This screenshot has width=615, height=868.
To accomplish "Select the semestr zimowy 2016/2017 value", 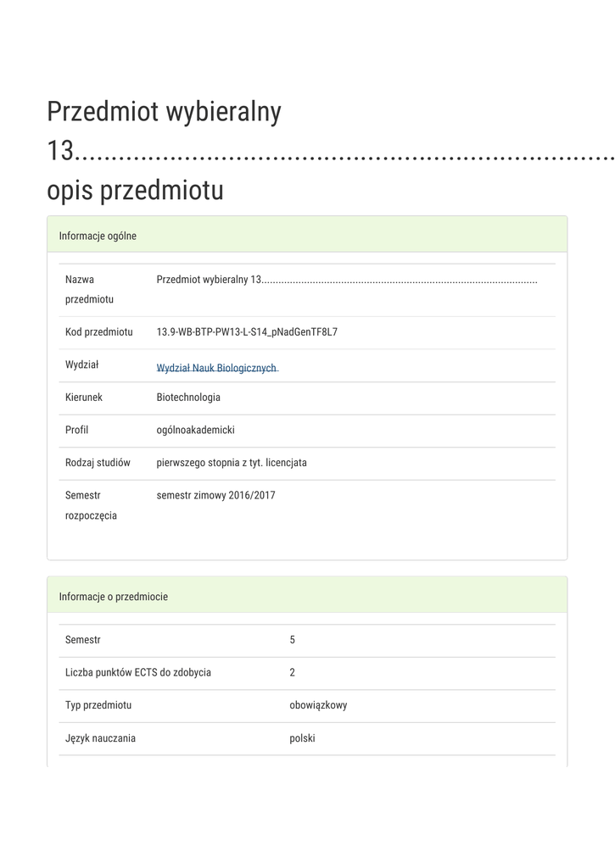I will (215, 496).
